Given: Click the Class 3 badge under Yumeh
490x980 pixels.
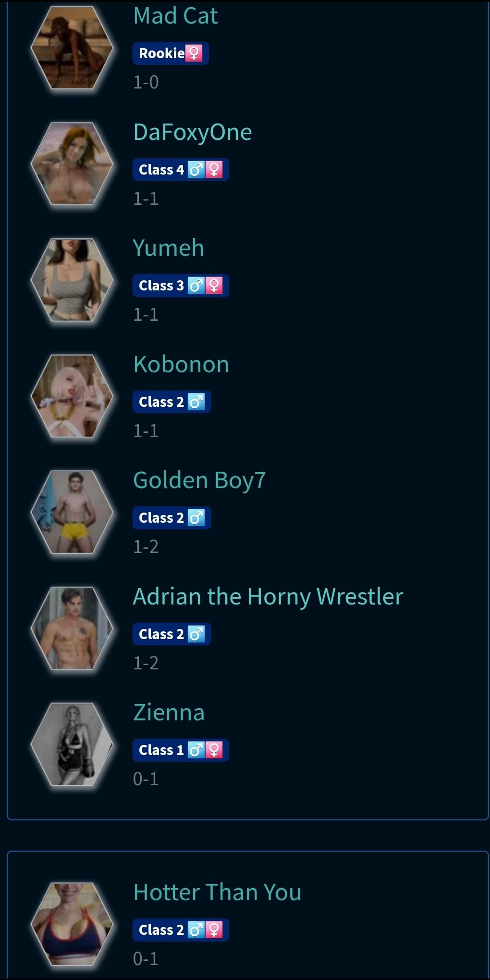Looking at the screenshot, I should (181, 286).
